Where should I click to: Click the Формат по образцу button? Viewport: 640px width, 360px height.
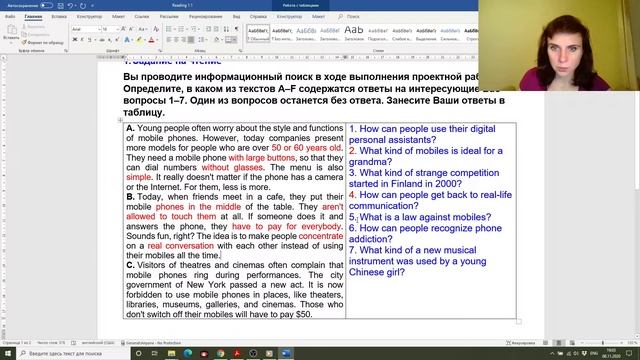click(42, 42)
